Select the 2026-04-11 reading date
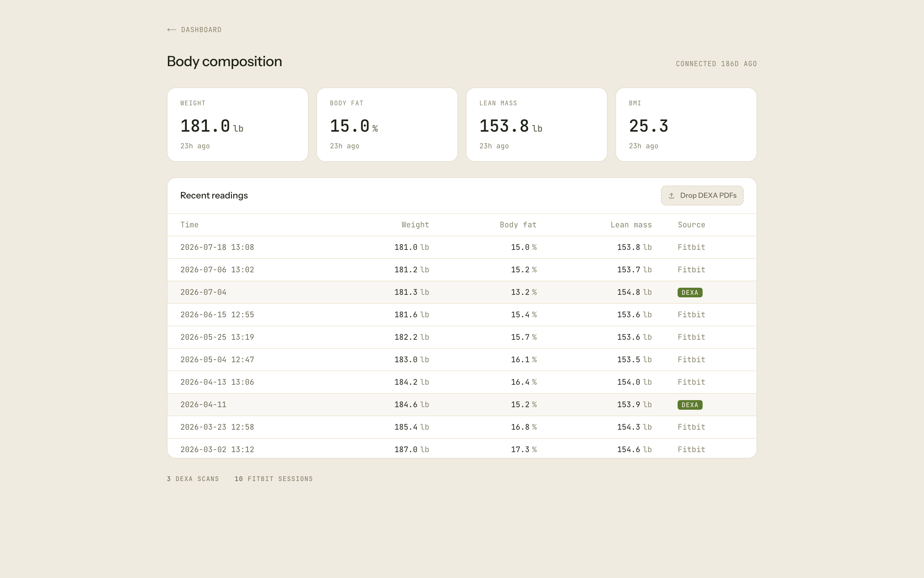The image size is (924, 578). (203, 405)
